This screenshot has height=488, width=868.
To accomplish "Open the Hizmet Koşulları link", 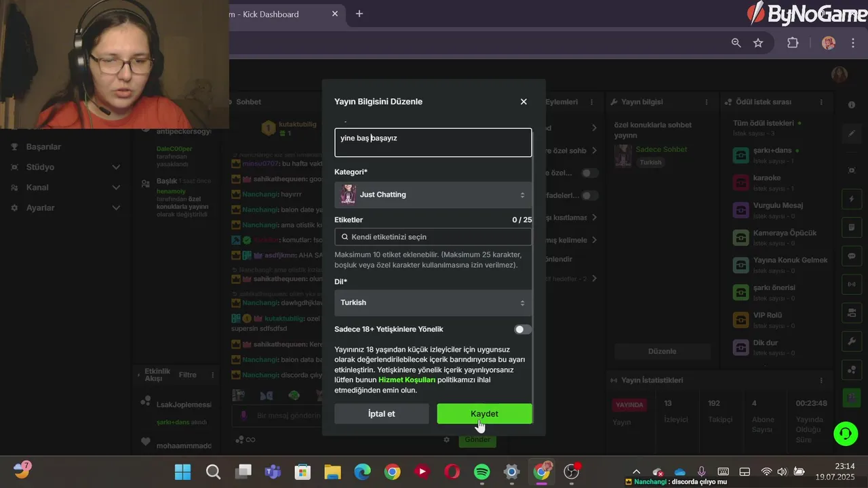I will [x=407, y=380].
